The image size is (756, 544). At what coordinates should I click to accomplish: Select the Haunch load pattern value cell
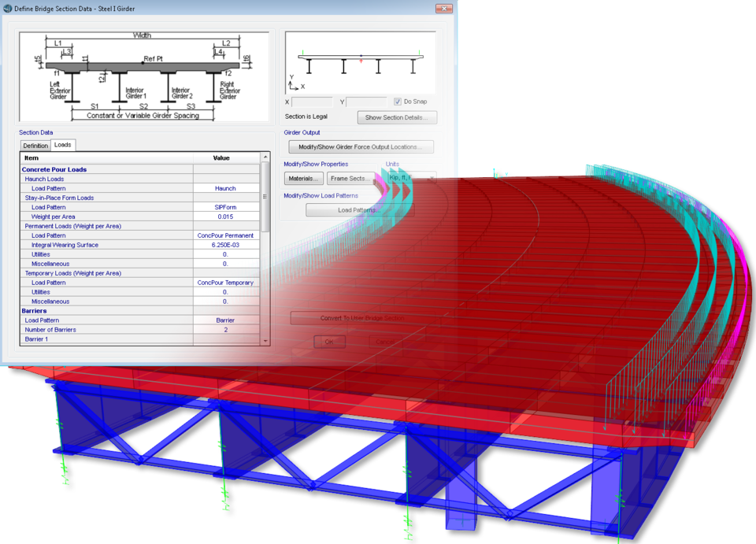225,189
